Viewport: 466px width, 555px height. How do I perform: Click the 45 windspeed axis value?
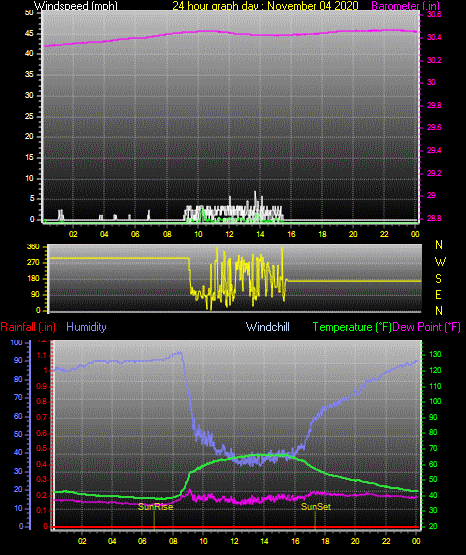click(29, 34)
